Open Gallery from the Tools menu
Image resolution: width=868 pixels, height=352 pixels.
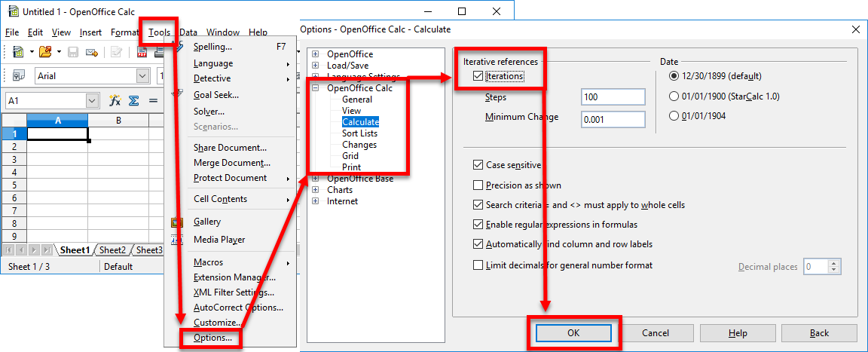click(x=207, y=222)
